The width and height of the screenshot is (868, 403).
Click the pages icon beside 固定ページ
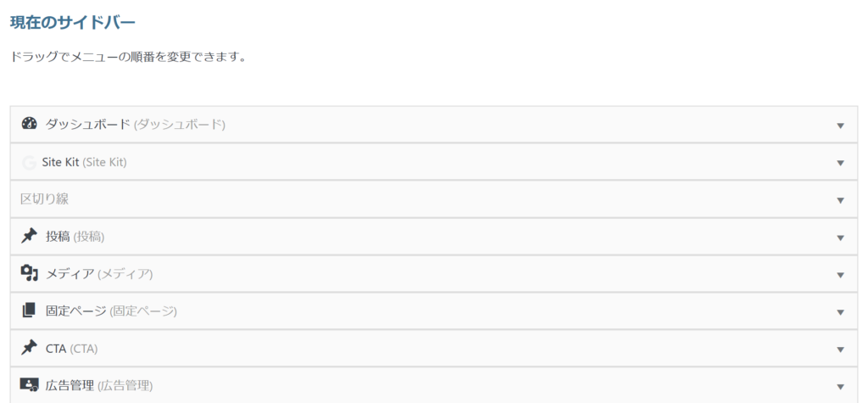coord(29,311)
